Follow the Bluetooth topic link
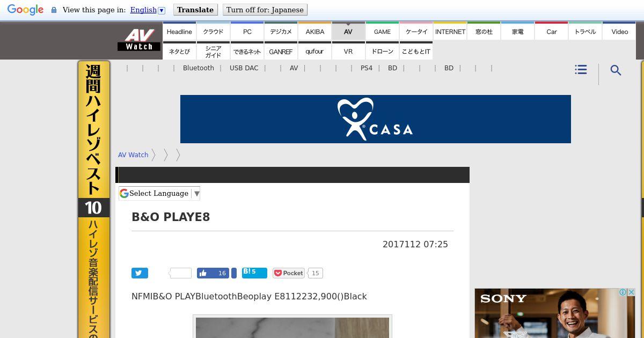 pos(199,68)
